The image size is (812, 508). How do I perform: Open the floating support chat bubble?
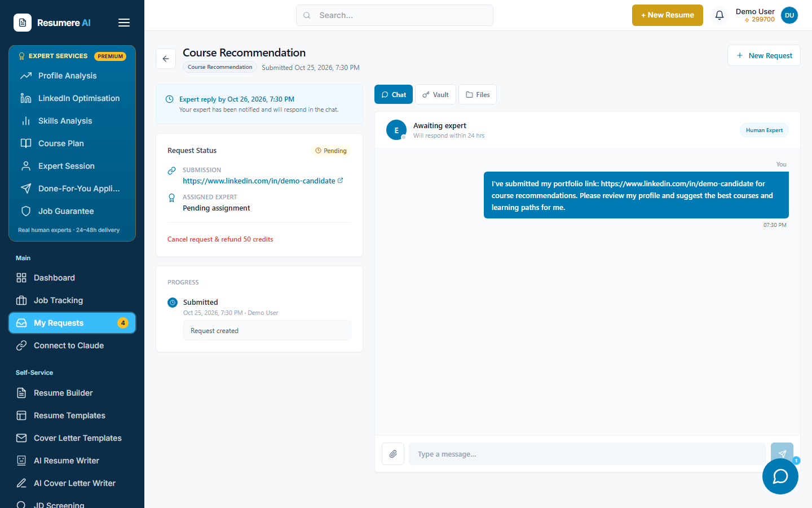coord(780,476)
